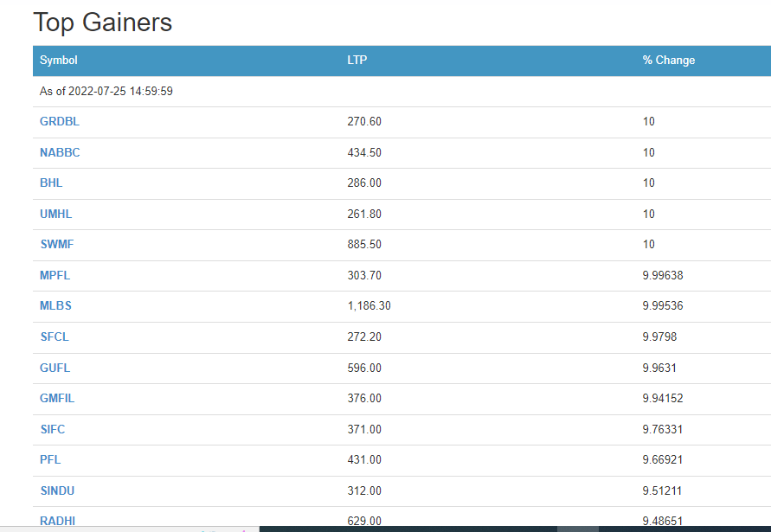Click the % Change column header
Image resolution: width=771 pixels, height=532 pixels.
pyautogui.click(x=668, y=61)
